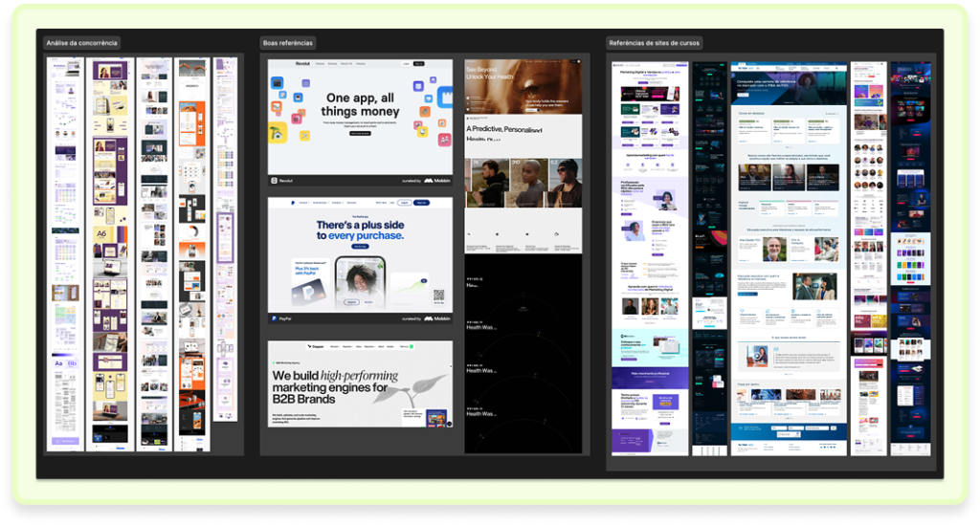Open the dark teal course site screenshot
The height and width of the screenshot is (525, 980).
709,258
